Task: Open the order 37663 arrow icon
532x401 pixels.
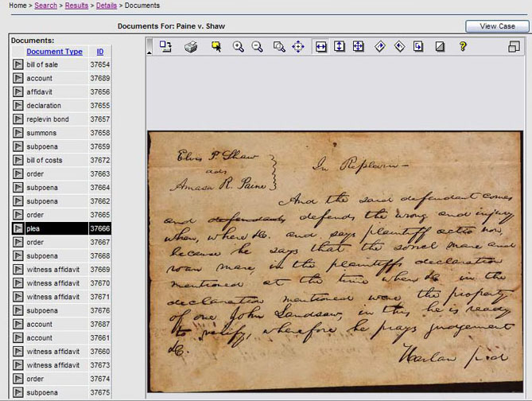Action: click(18, 173)
